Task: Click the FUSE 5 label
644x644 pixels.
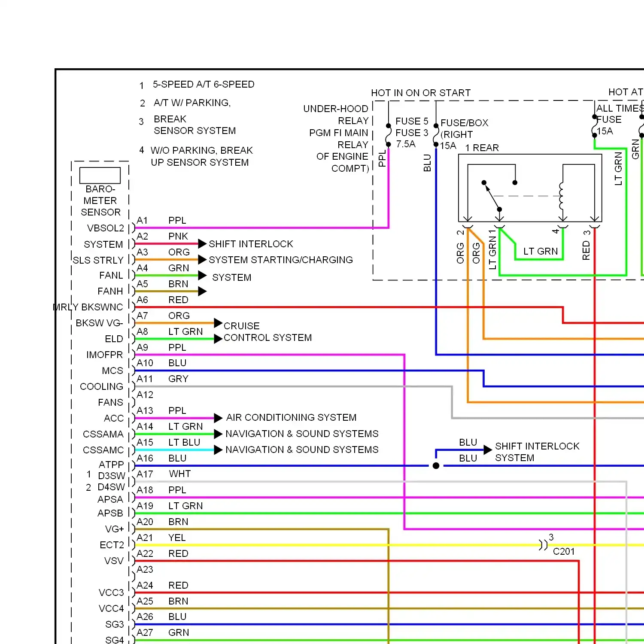Action: click(412, 122)
